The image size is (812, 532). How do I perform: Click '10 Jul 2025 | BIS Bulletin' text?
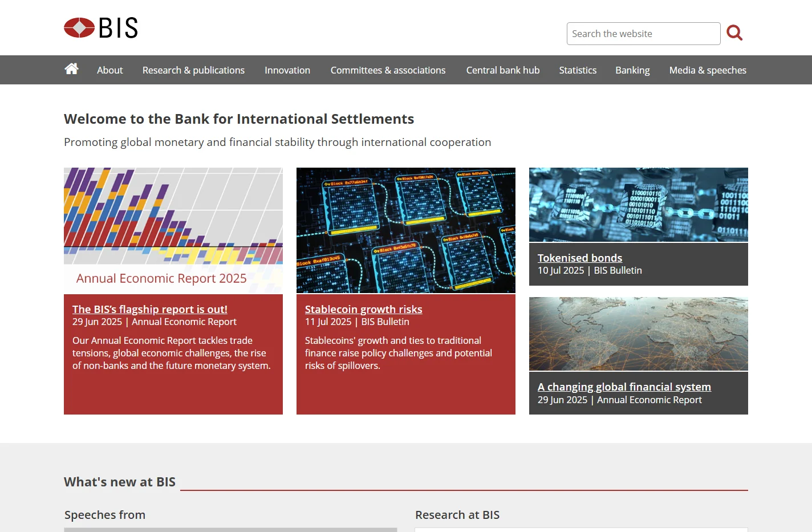pos(590,270)
